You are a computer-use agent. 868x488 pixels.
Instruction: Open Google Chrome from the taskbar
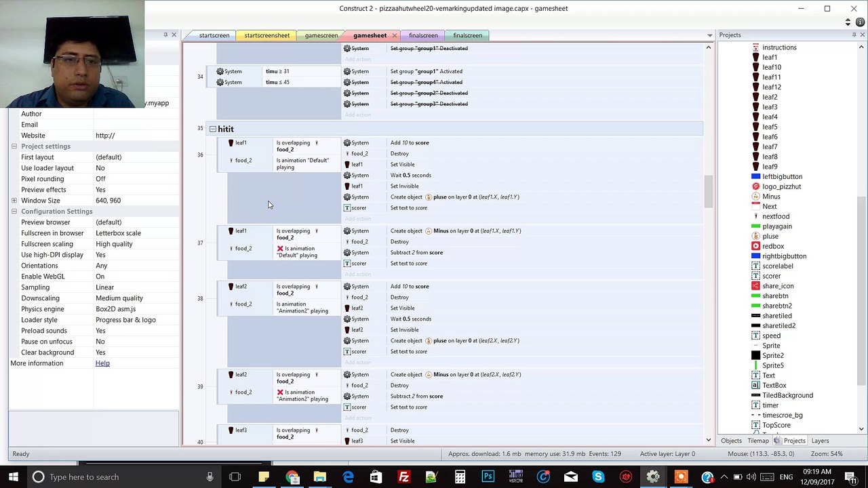pyautogui.click(x=292, y=476)
